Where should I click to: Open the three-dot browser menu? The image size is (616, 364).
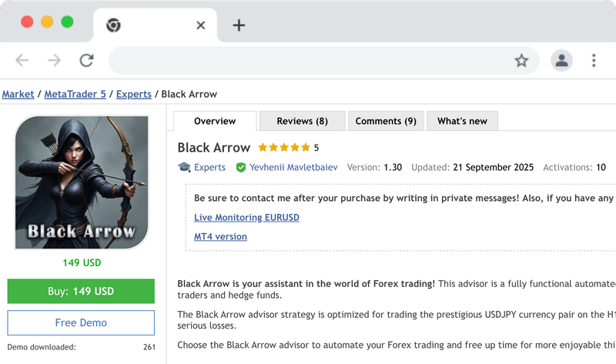pos(594,61)
